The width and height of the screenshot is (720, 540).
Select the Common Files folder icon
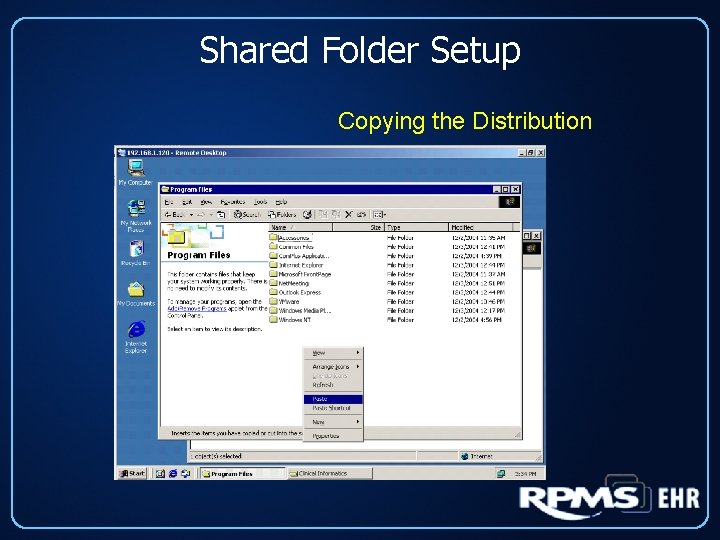point(274,247)
